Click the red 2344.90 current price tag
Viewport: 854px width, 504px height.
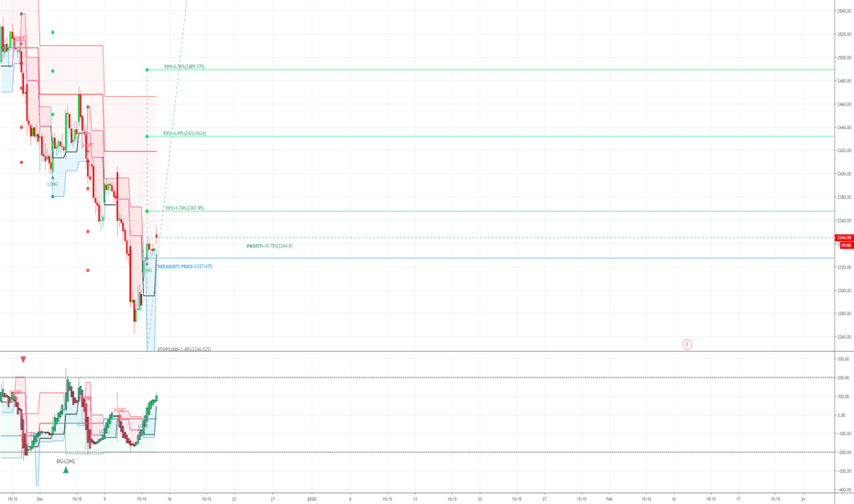tap(844, 237)
